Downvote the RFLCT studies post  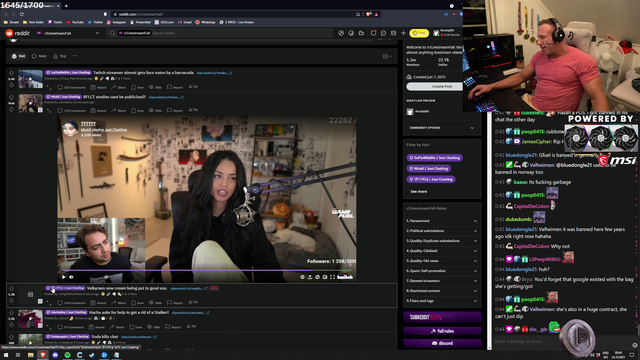pos(11,109)
